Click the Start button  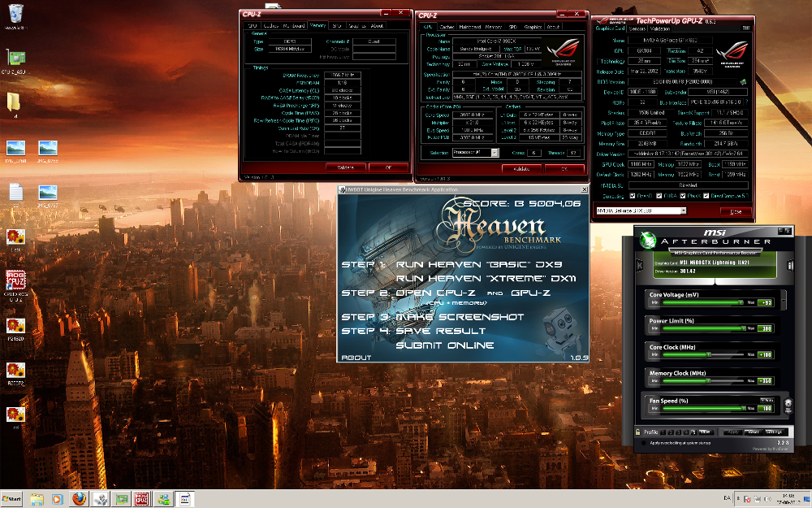click(x=11, y=499)
